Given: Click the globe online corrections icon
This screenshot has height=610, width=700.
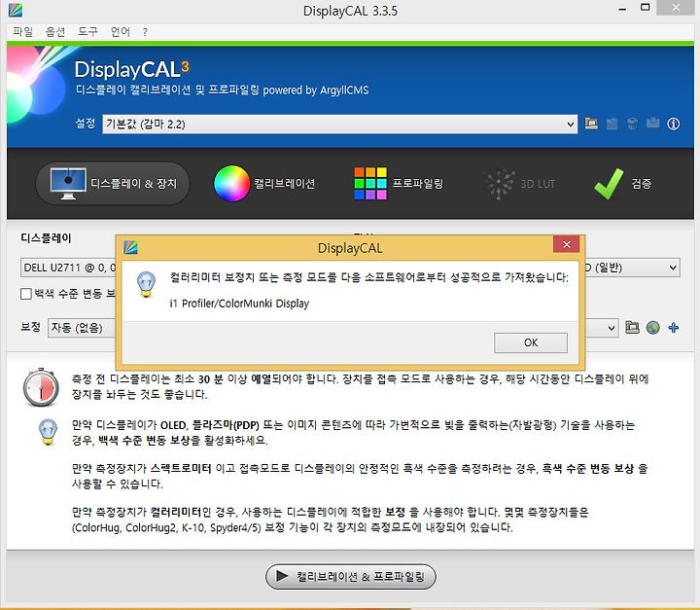Looking at the screenshot, I should [652, 328].
